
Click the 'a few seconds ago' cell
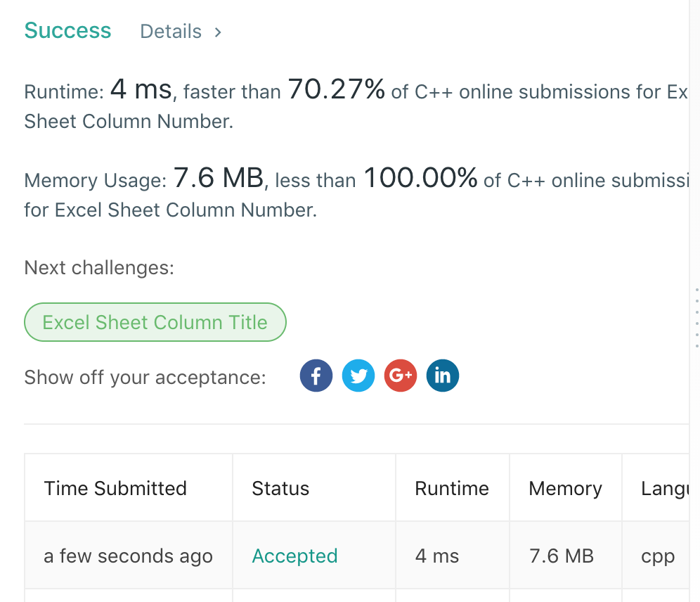[x=128, y=556]
